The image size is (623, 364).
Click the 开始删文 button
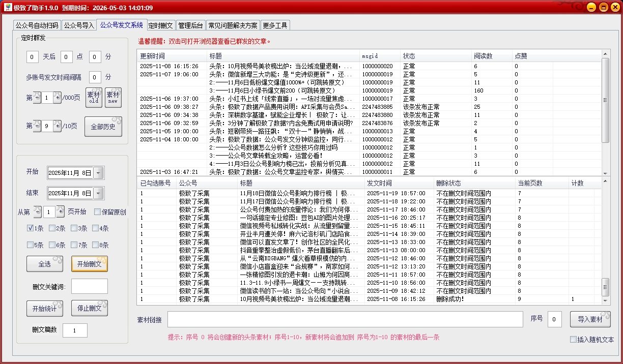click(x=89, y=264)
